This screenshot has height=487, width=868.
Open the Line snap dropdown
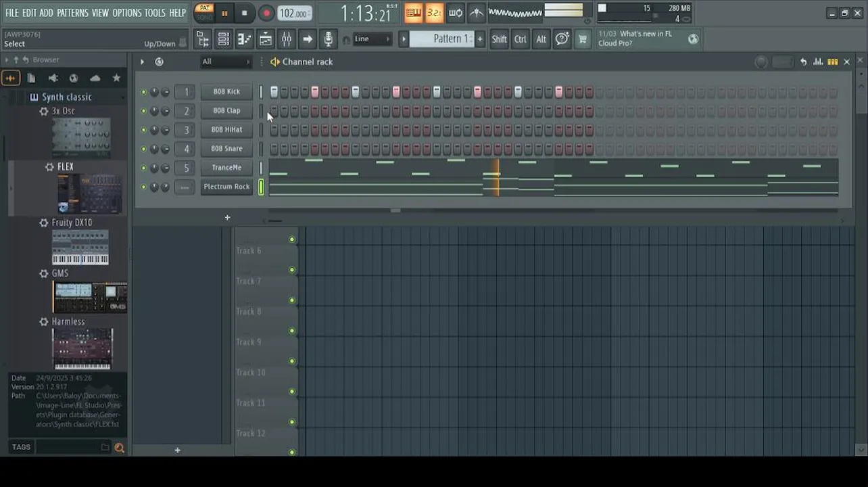(372, 39)
